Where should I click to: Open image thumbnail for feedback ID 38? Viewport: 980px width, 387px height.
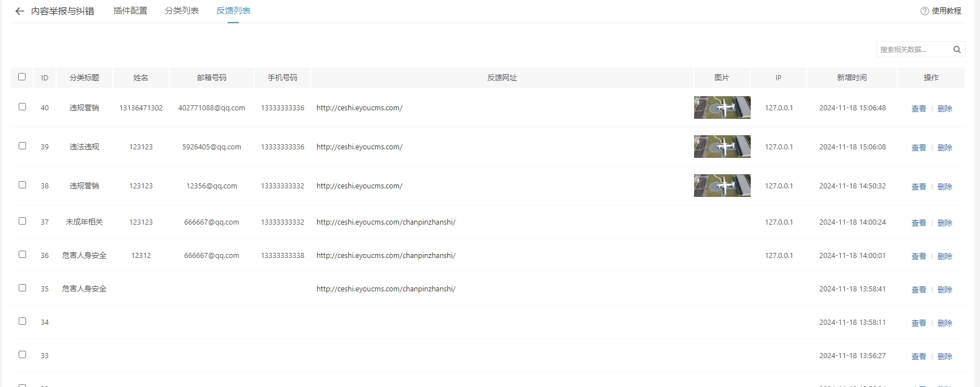click(x=722, y=186)
